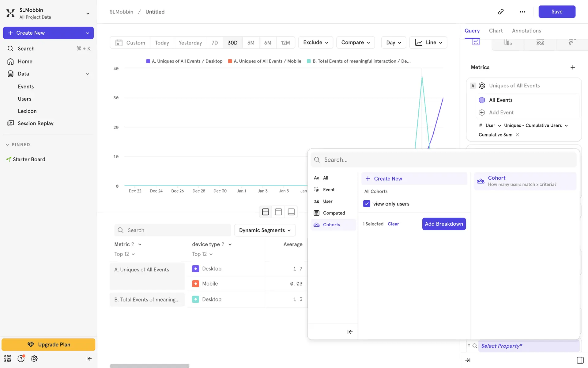This screenshot has width=588, height=368.
Task: Open the three-dots more options menu
Action: click(522, 12)
